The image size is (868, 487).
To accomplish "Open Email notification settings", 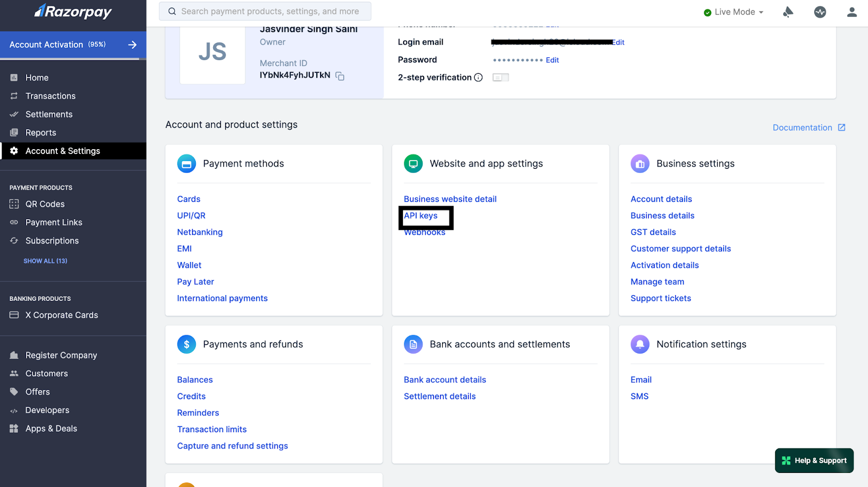I will tap(641, 380).
